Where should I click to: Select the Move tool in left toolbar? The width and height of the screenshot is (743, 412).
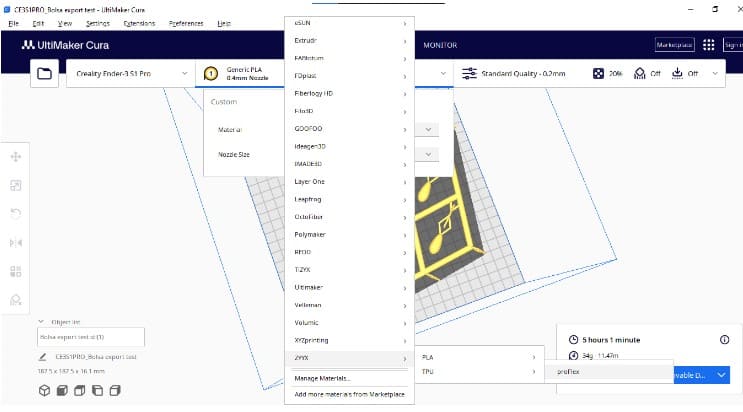tap(16, 157)
